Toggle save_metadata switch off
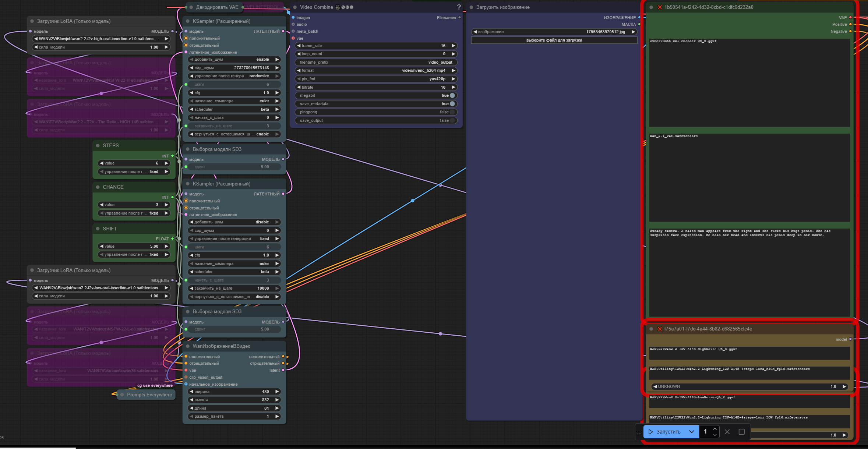Image resolution: width=868 pixels, height=449 pixels. pyautogui.click(x=452, y=104)
